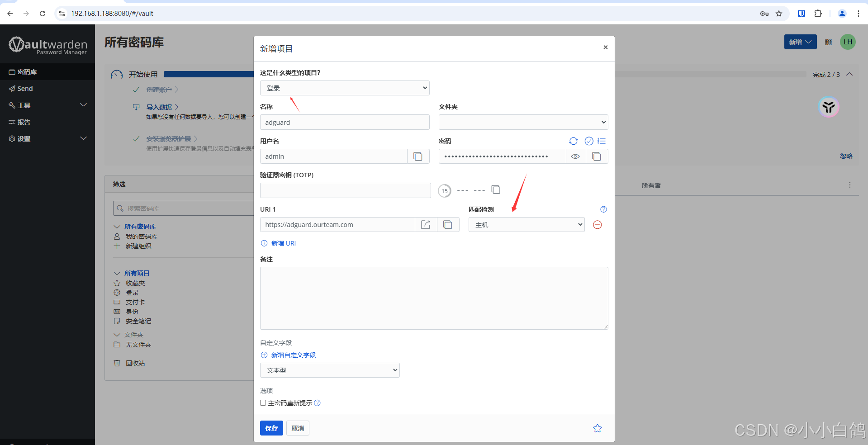Click the check password exposed icon
Screen dimensions: 868x445
(588, 141)
